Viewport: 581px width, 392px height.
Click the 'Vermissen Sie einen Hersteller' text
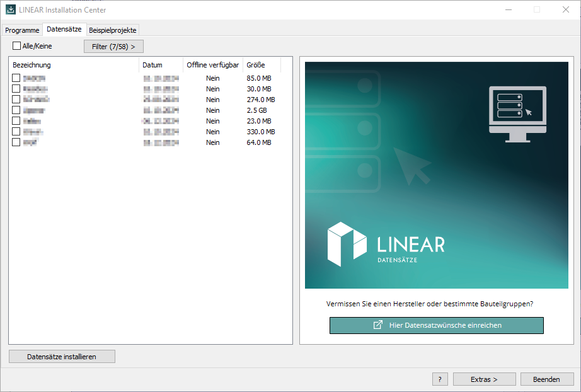click(x=430, y=304)
